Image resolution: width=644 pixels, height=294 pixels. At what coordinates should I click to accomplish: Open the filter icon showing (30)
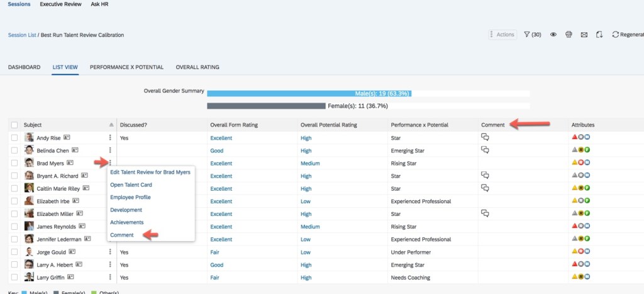[532, 35]
